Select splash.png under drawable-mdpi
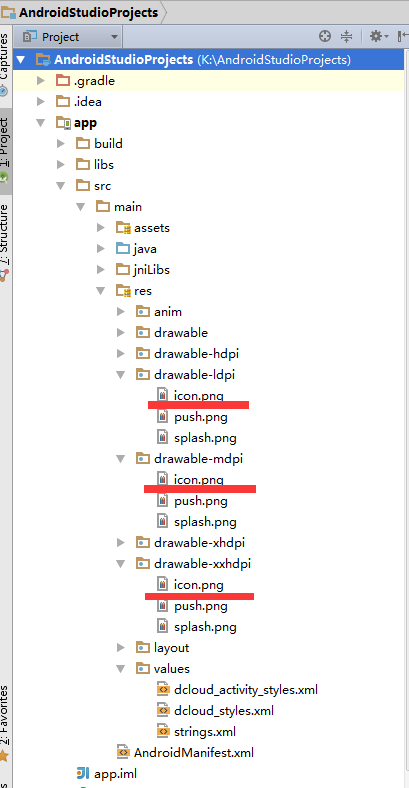The image size is (409, 788). (x=205, y=522)
